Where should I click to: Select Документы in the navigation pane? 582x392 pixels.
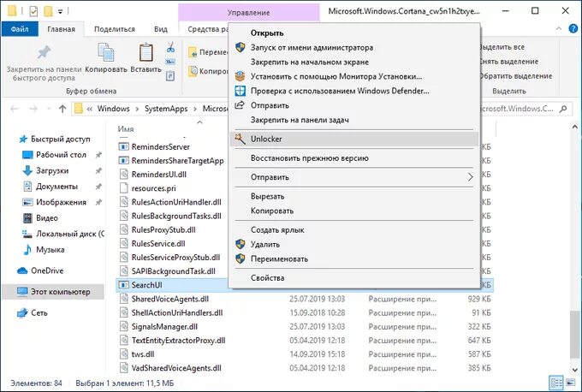[56, 187]
